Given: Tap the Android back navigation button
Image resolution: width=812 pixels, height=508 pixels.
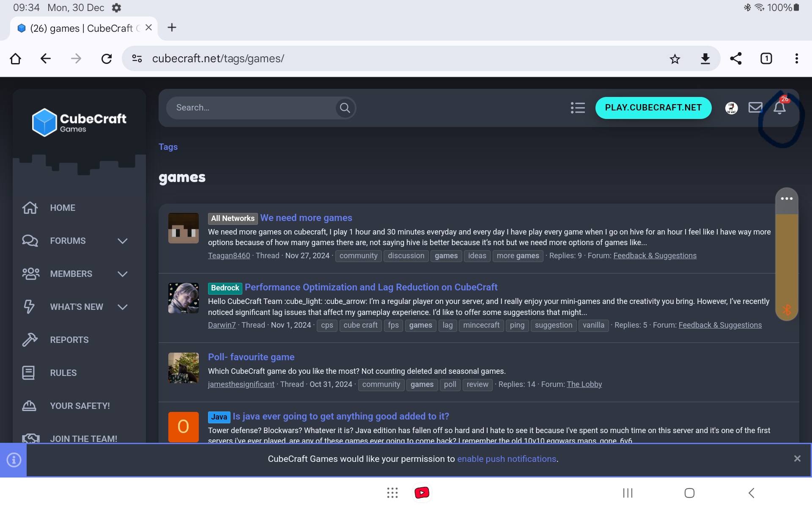Looking at the screenshot, I should [x=752, y=493].
